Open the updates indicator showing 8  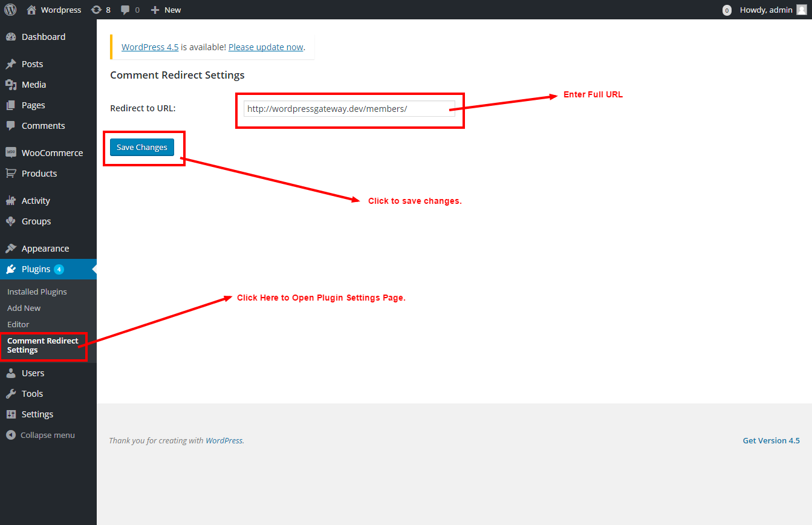100,10
